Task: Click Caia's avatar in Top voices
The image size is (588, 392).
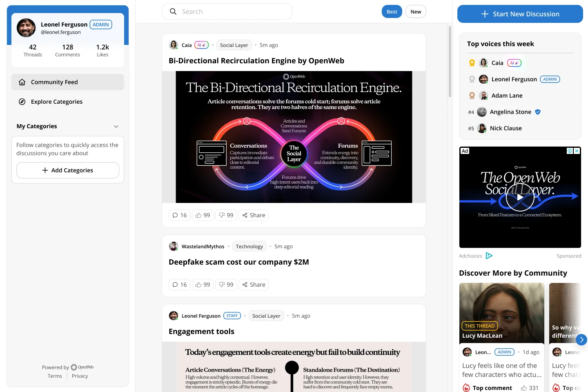Action: point(483,63)
